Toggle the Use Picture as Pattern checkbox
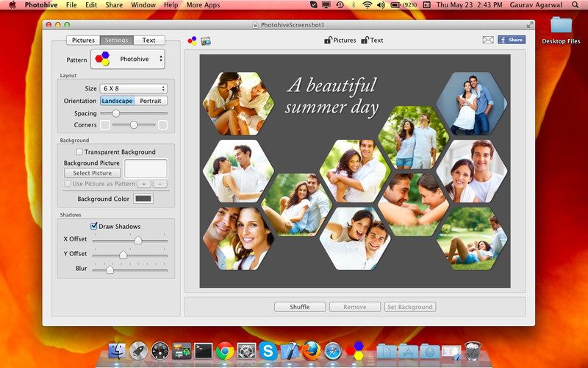This screenshot has height=368, width=588. 68,183
